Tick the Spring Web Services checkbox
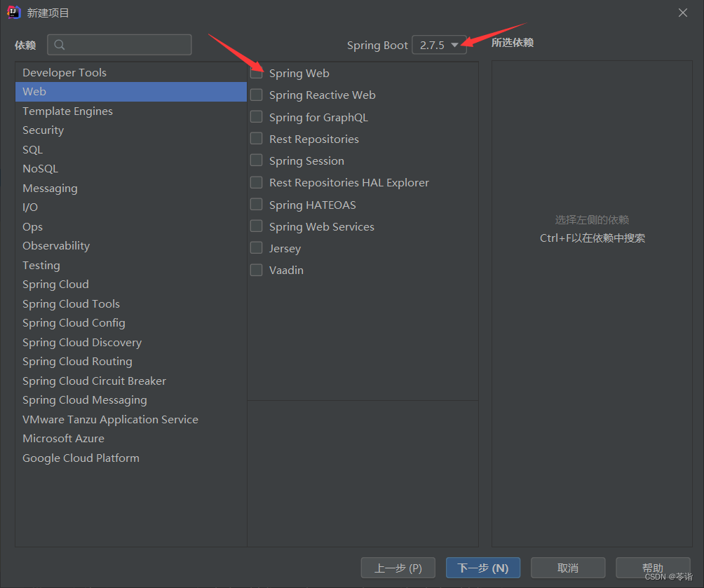The image size is (704, 588). [x=257, y=226]
